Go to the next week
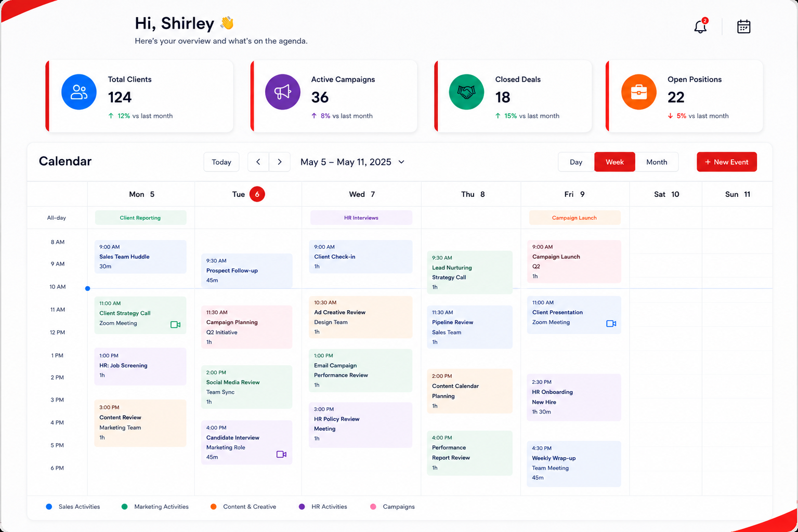798x532 pixels. point(280,162)
